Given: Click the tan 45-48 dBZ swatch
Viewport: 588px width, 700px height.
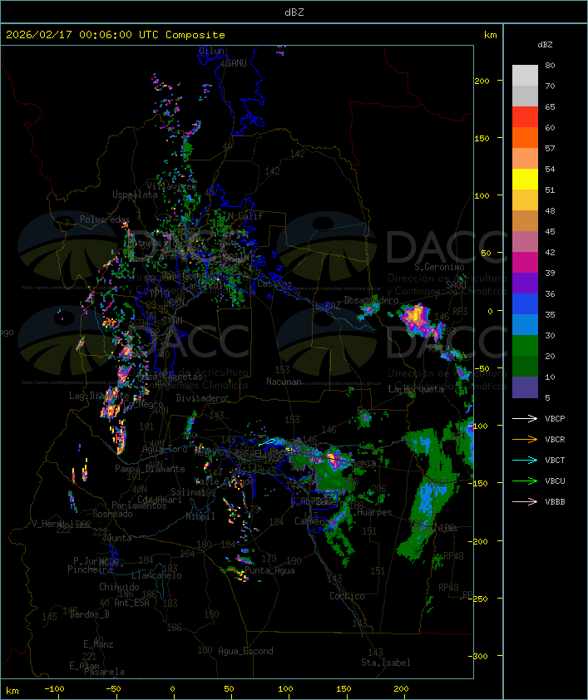Looking at the screenshot, I should pyautogui.click(x=525, y=221).
